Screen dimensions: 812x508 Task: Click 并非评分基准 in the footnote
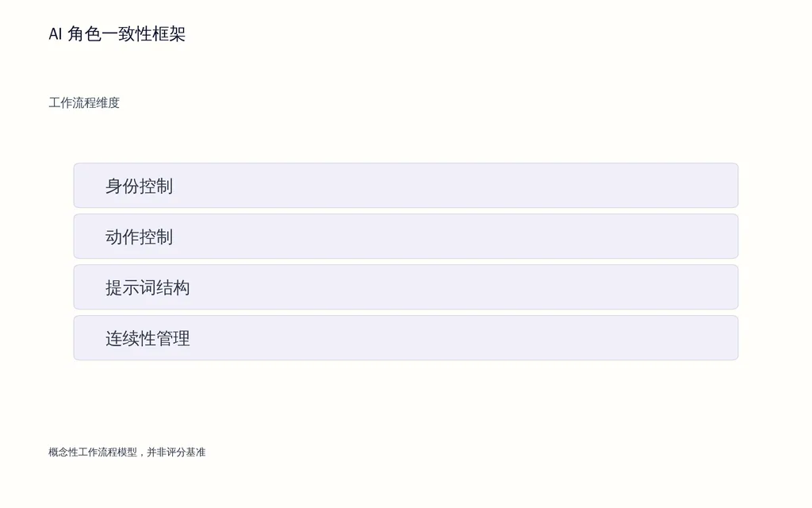176,452
